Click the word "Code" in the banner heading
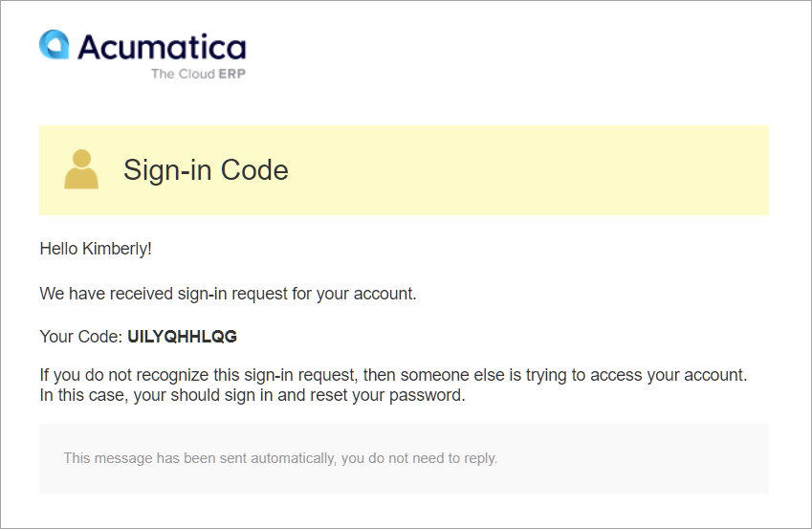Screen dimensions: 812x529 [254, 170]
